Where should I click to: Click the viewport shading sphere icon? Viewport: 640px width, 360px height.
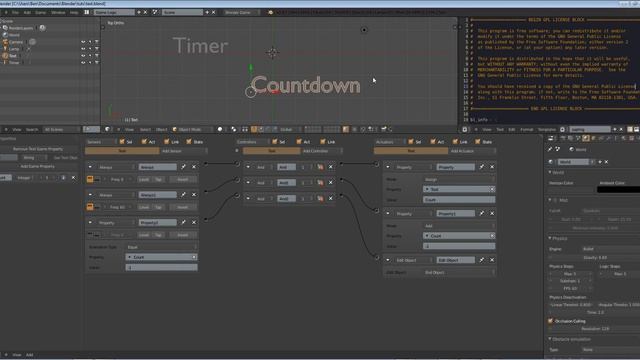[220, 129]
